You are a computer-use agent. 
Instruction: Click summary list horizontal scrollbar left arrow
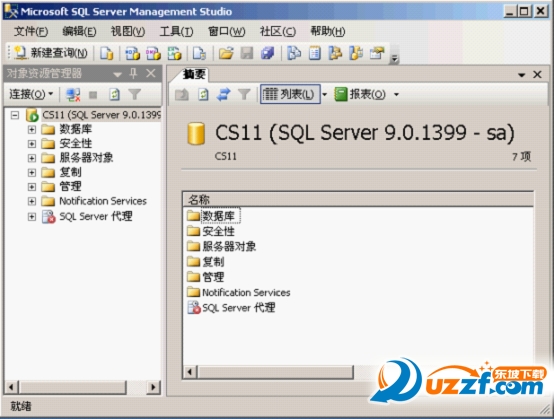(x=190, y=372)
